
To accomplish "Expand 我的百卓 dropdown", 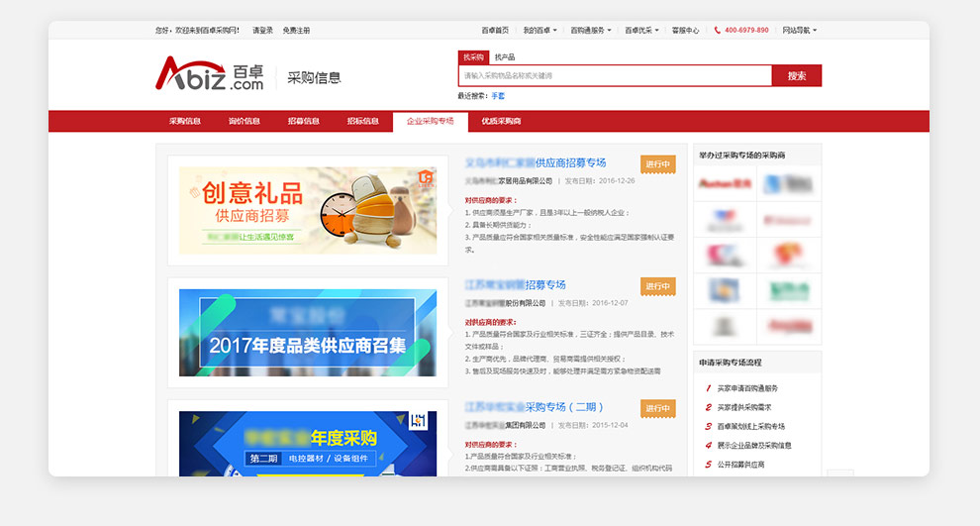I will tap(540, 30).
